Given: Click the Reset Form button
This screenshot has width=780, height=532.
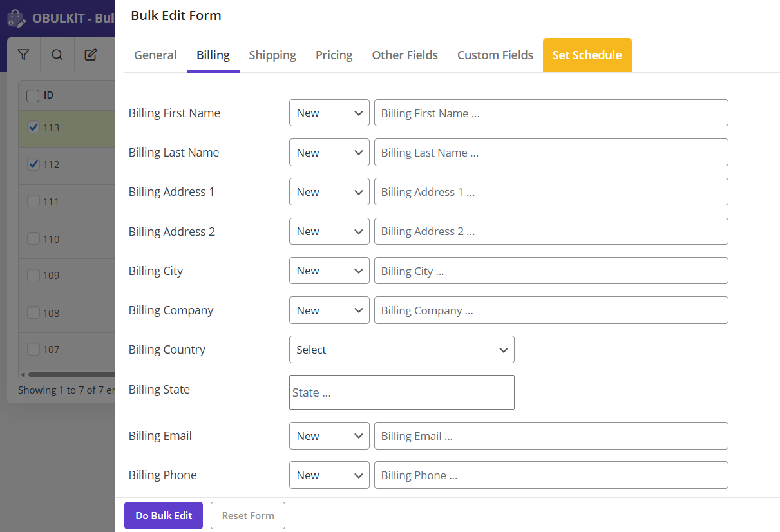Looking at the screenshot, I should coord(248,516).
